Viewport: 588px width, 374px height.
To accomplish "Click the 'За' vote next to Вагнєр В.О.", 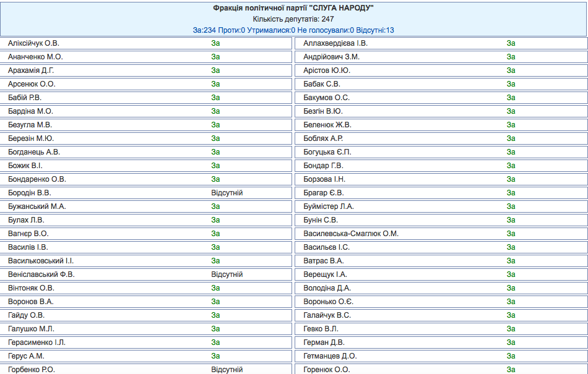I will [215, 234].
